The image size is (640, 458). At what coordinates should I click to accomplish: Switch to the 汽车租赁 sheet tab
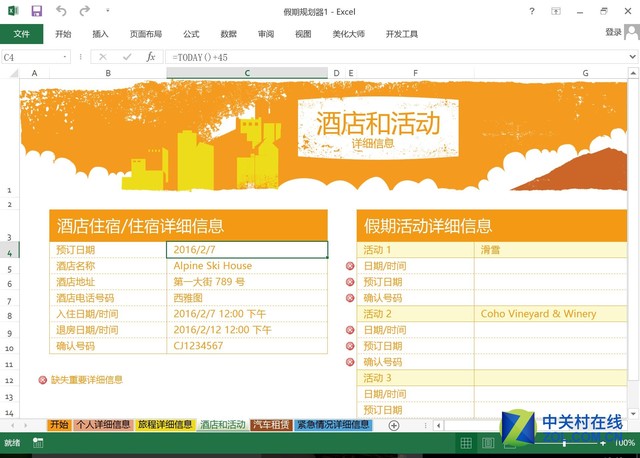271,425
